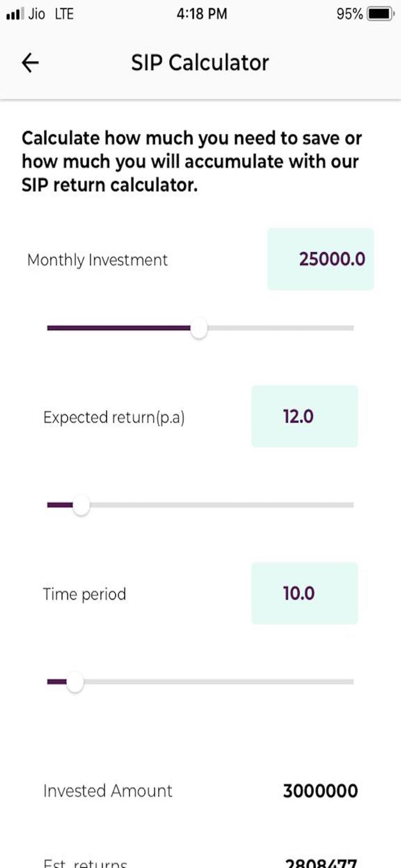Tap the back arrow icon

click(x=30, y=63)
